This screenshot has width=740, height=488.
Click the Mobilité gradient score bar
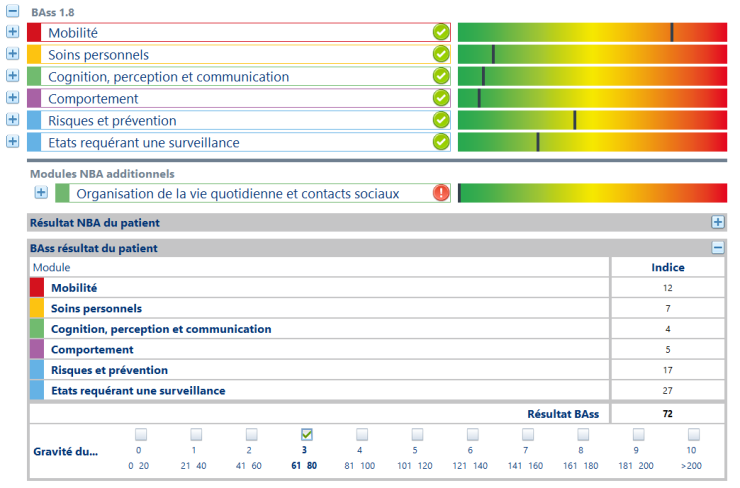point(592,33)
